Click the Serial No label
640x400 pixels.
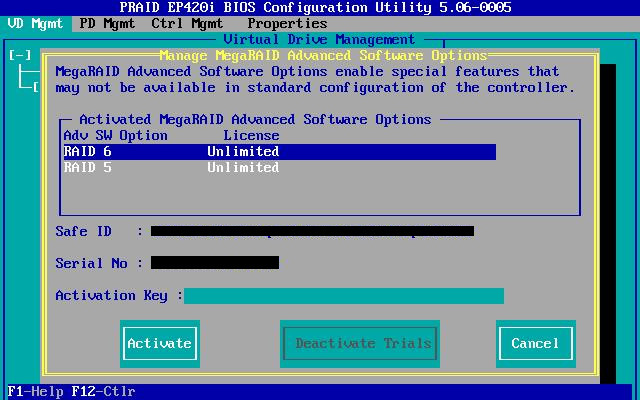tap(91, 263)
